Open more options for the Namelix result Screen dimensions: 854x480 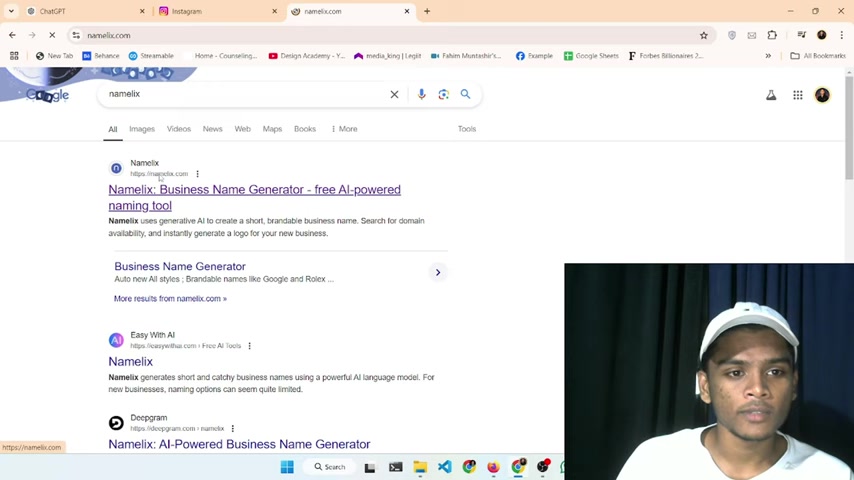(x=198, y=174)
